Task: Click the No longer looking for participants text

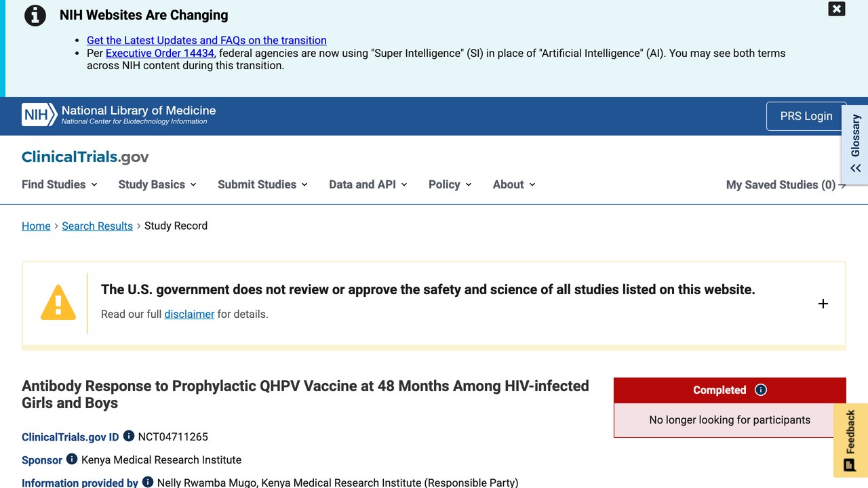Action: pyautogui.click(x=730, y=420)
